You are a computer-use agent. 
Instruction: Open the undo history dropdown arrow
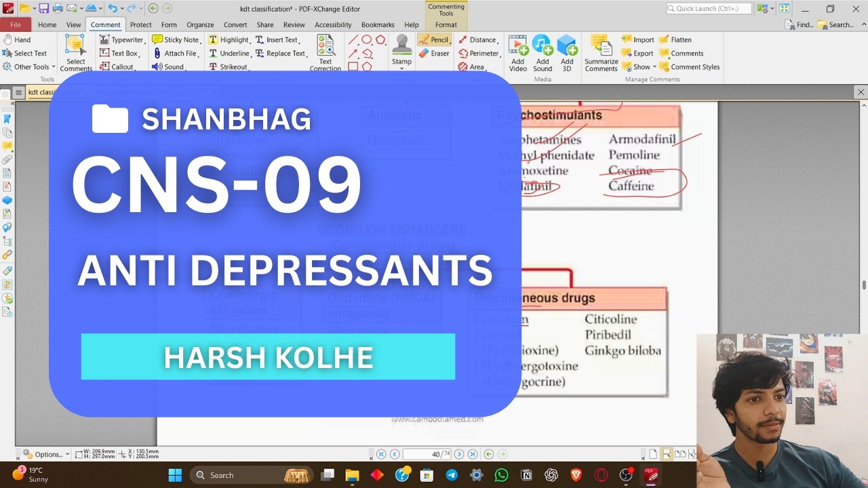pyautogui.click(x=122, y=9)
